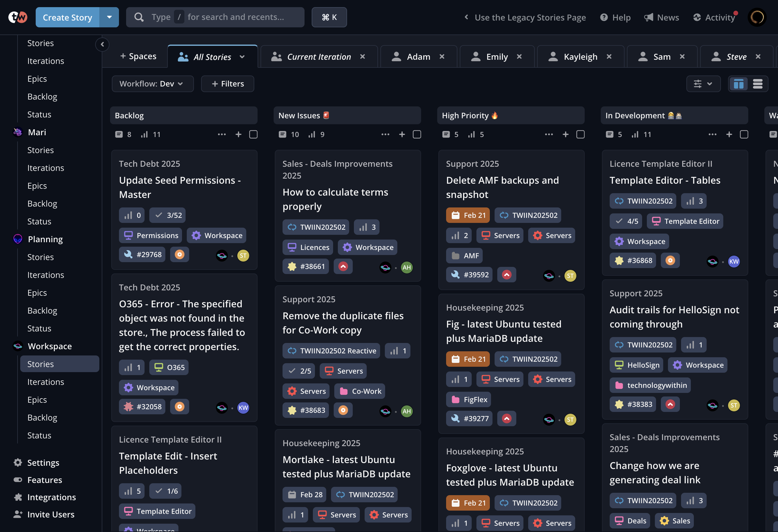Open New Issues column more options

385,135
